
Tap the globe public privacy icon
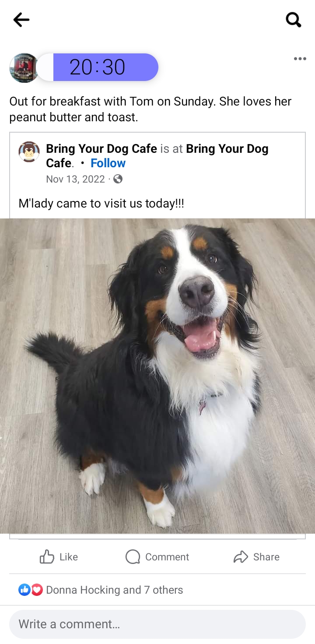[x=118, y=179]
